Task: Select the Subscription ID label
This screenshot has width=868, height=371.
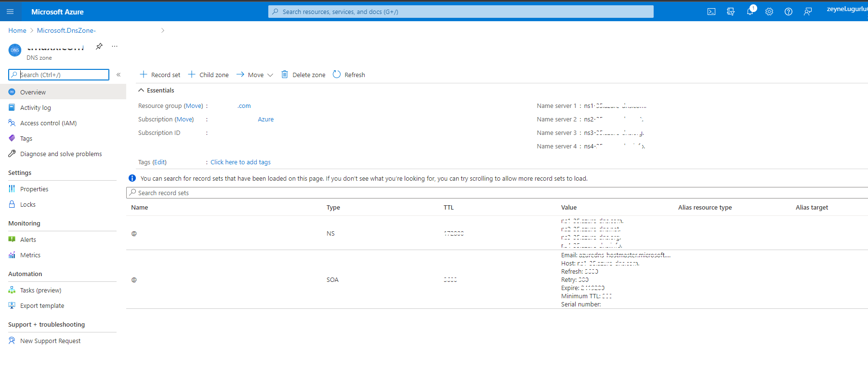Action: [x=159, y=132]
